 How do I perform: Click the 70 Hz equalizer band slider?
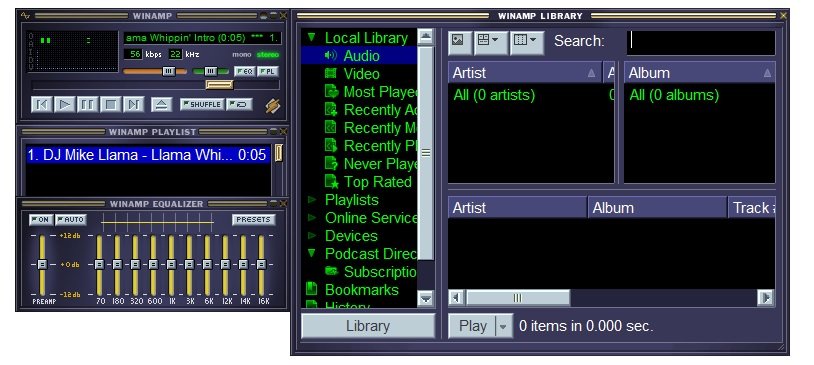click(100, 264)
